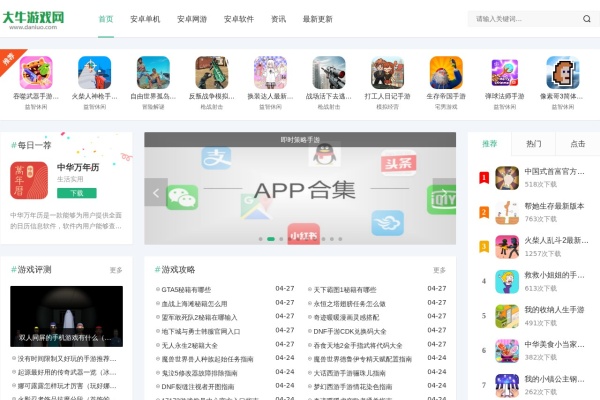Image resolution: width=600 pixels, height=400 pixels.
Task: Open 地下城与勇士韩服官网入口 link
Action: tap(201, 331)
